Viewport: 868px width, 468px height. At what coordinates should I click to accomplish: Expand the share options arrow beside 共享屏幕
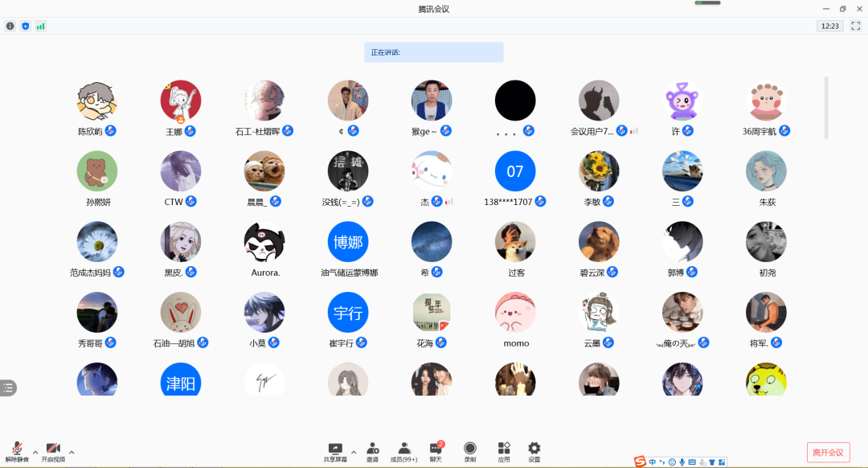tap(354, 452)
